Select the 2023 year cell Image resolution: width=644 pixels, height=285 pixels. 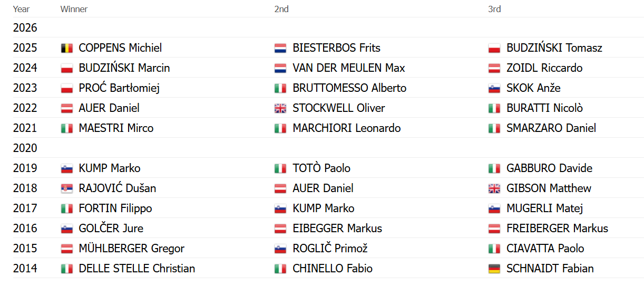pos(25,88)
